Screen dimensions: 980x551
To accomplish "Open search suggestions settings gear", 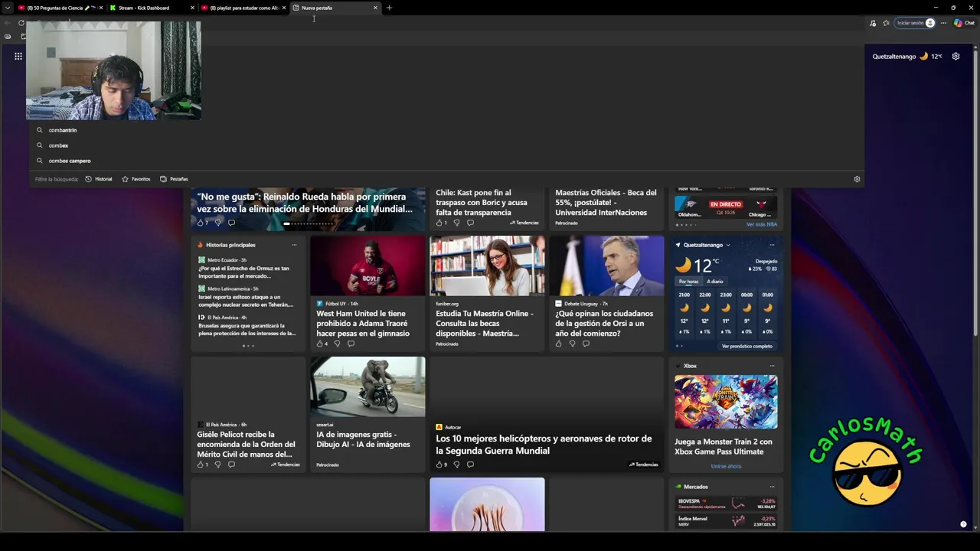I will [x=857, y=179].
